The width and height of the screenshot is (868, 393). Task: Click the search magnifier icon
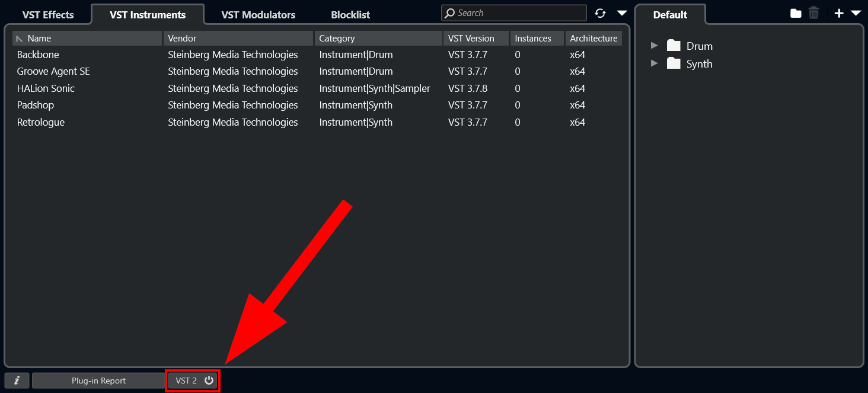(x=449, y=12)
